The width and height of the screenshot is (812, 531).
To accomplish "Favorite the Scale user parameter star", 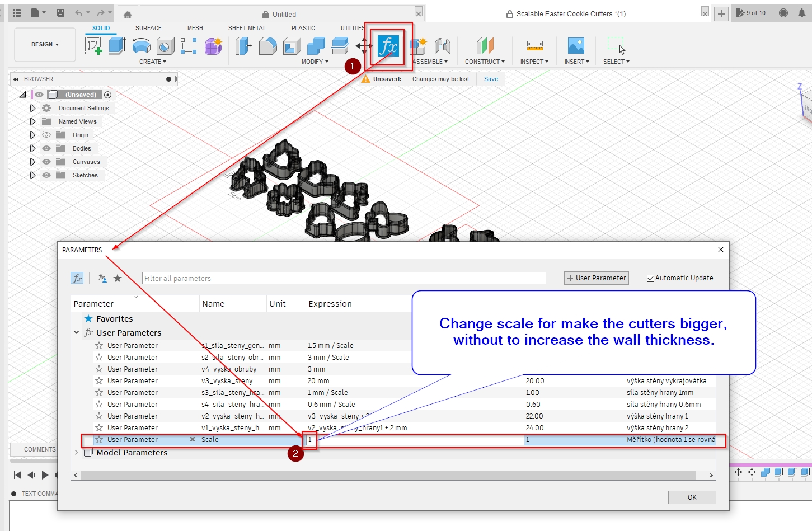I will pyautogui.click(x=99, y=440).
